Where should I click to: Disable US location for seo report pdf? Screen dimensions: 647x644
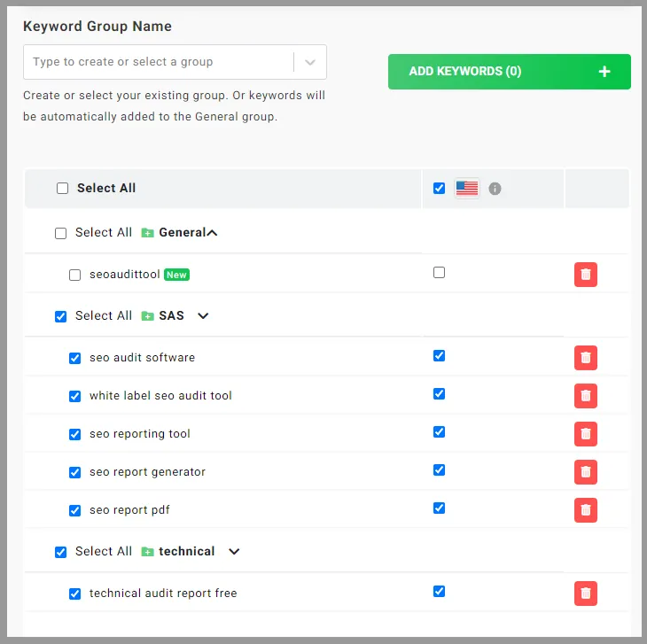click(x=439, y=508)
